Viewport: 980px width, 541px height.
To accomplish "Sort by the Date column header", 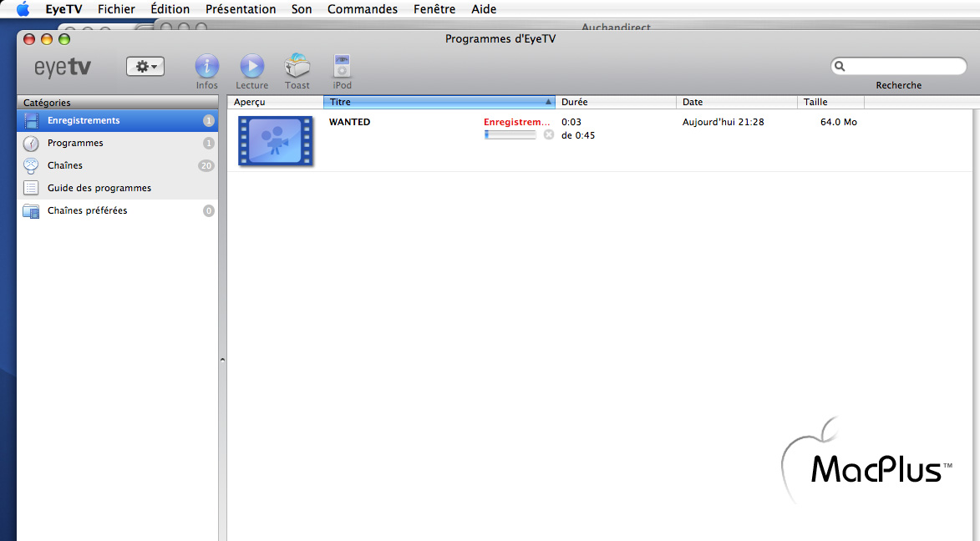I will pos(737,102).
